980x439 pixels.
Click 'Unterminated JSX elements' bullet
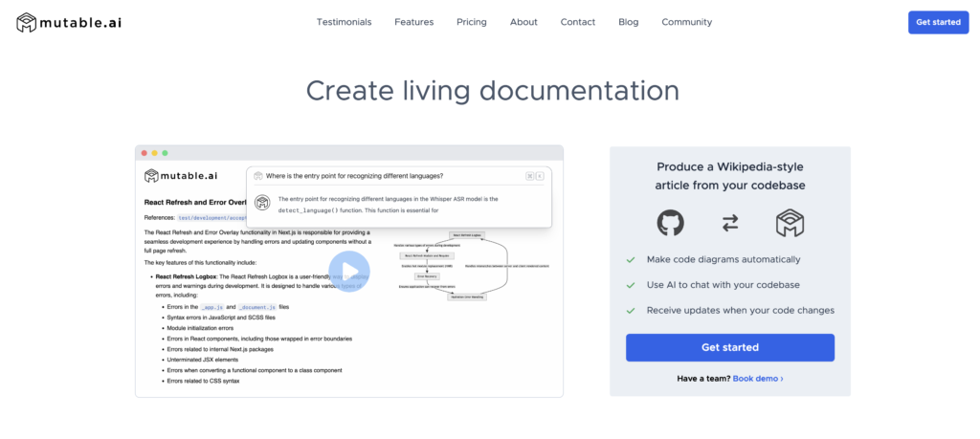click(203, 360)
